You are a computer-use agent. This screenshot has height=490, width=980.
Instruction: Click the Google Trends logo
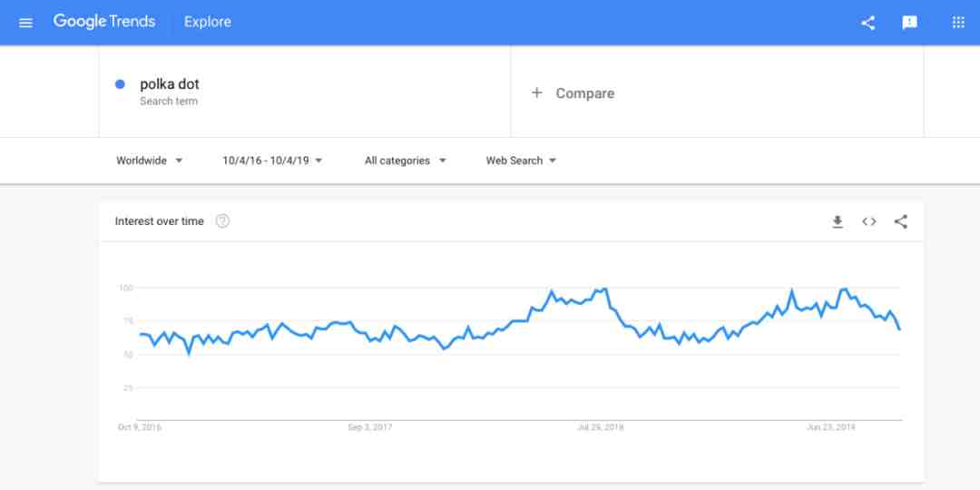pyautogui.click(x=103, y=22)
